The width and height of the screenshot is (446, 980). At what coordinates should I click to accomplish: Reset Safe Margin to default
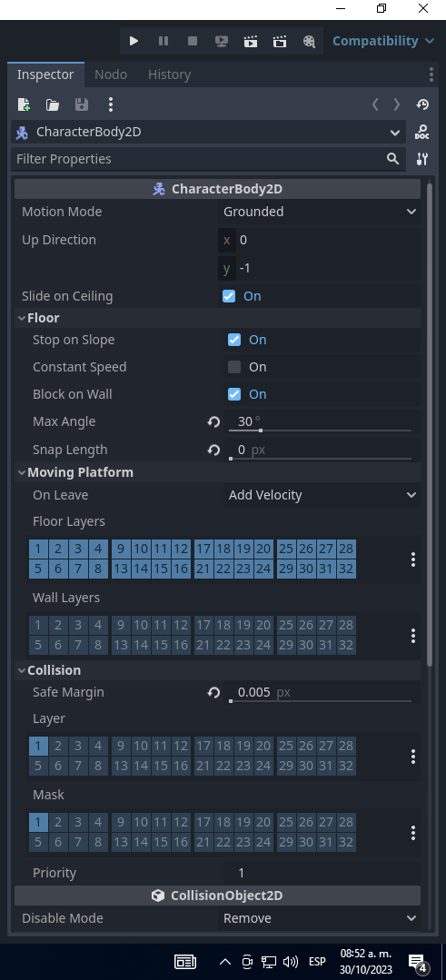213,692
